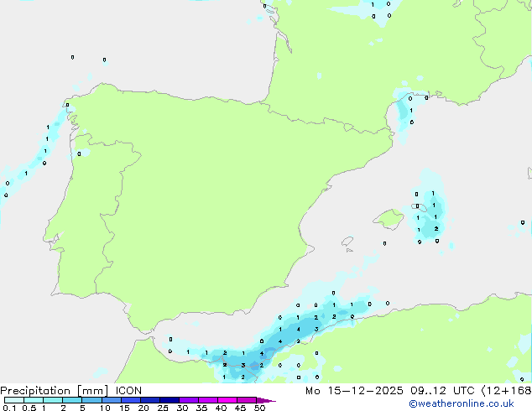Click the 0.1–0.5 mm legend swatch
532x411 pixels.
(14, 400)
